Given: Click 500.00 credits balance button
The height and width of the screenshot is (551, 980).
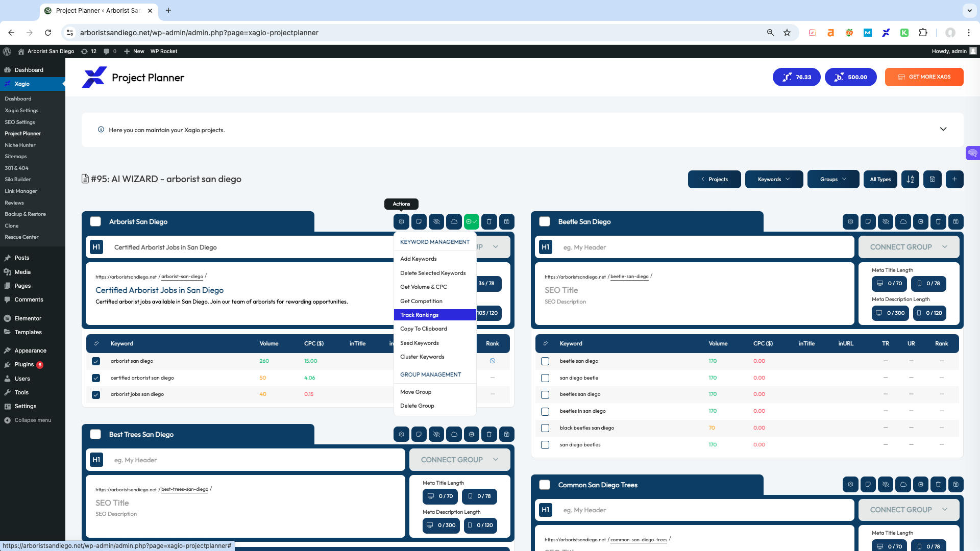Looking at the screenshot, I should [x=850, y=77].
